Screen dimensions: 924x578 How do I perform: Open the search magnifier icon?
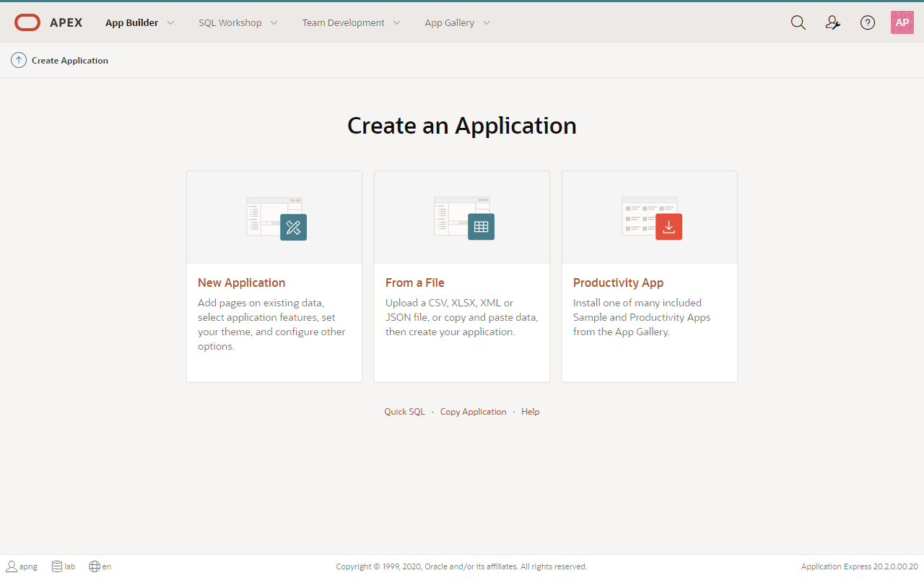click(798, 22)
